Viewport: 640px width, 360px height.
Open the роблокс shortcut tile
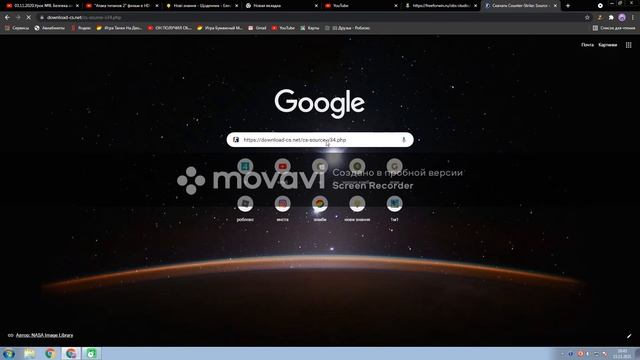tap(245, 208)
